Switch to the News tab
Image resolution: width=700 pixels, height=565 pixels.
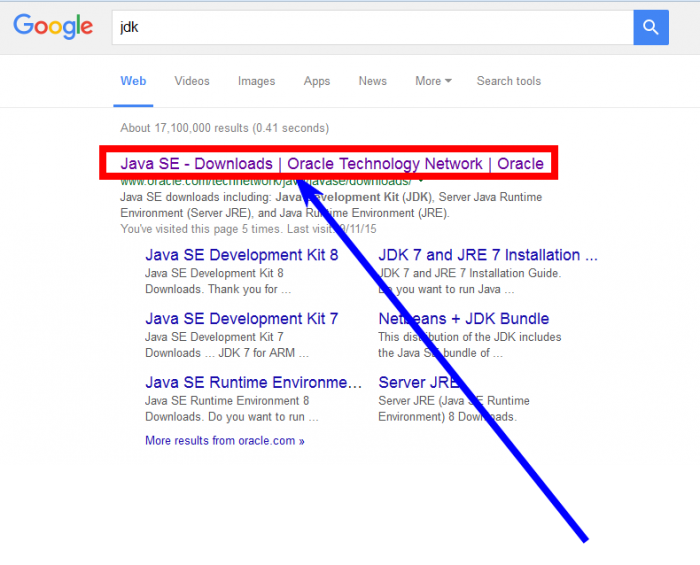click(x=372, y=81)
